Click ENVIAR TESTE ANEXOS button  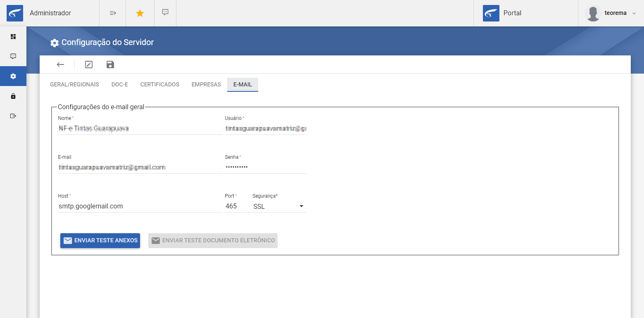point(100,241)
